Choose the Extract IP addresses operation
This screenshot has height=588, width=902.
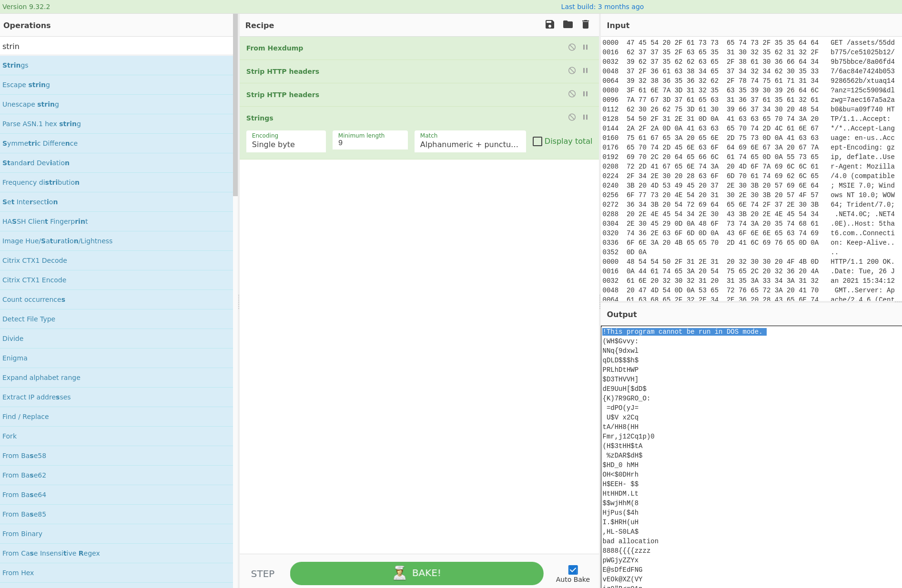click(x=116, y=397)
